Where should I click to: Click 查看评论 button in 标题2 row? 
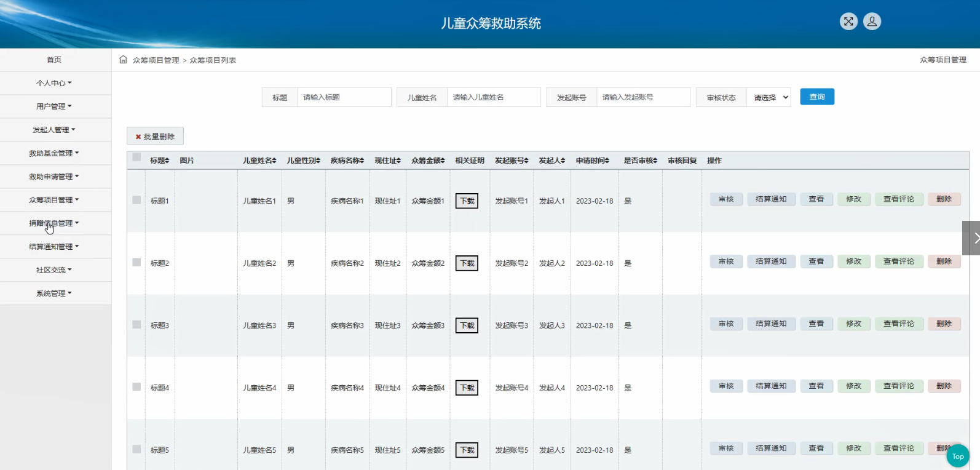click(899, 261)
